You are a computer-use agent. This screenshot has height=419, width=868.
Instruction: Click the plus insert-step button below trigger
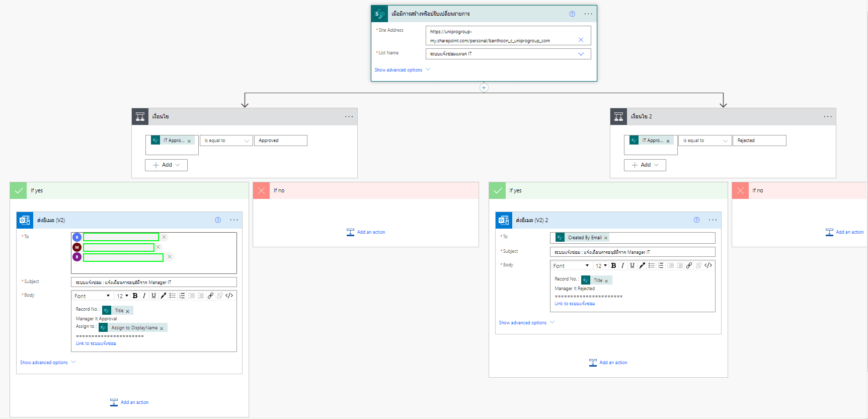point(484,88)
